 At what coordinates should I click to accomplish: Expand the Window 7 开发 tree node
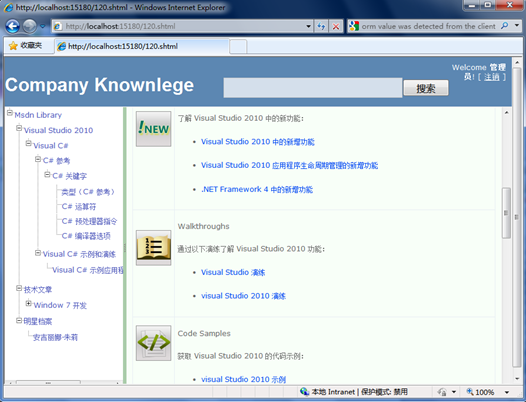pyautogui.click(x=29, y=303)
